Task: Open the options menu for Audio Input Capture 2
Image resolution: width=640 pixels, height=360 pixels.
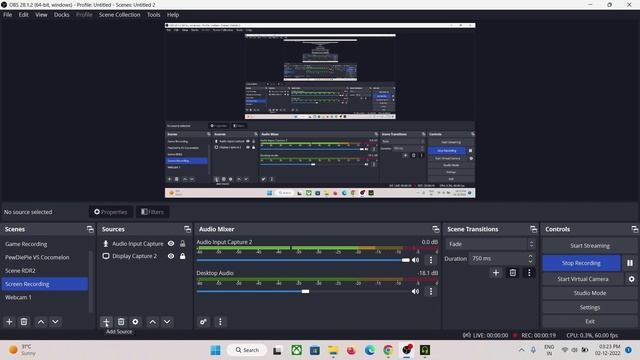Action: pyautogui.click(x=431, y=260)
